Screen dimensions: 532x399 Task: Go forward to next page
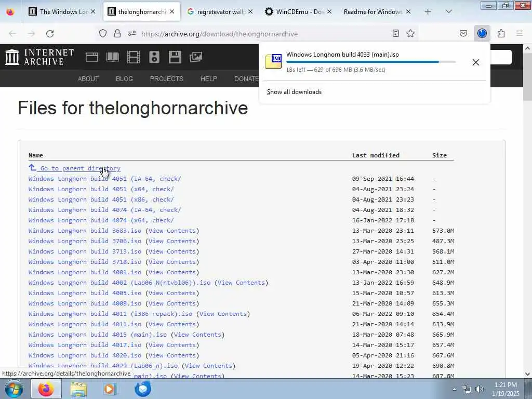(31, 34)
